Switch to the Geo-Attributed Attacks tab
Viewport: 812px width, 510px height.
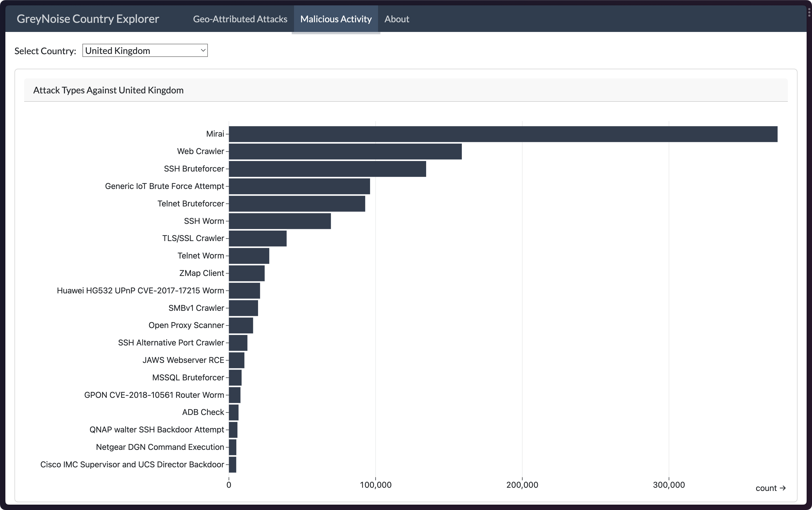pos(240,19)
